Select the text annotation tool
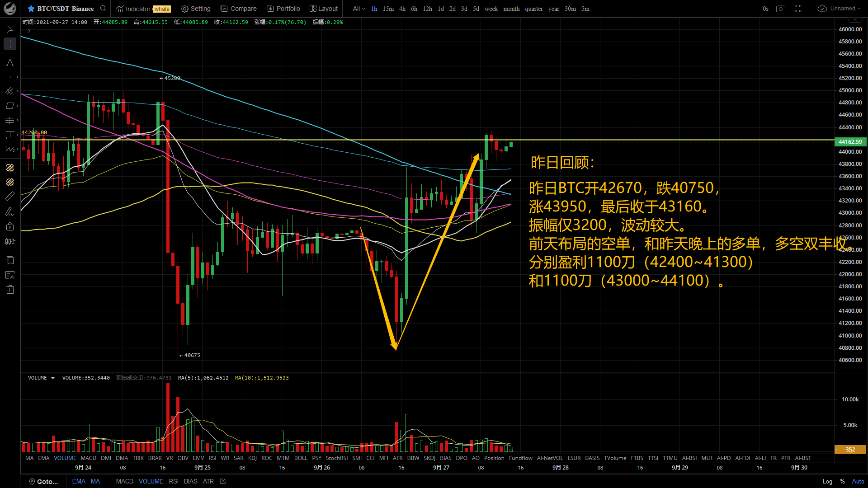Screen dimensions: 868x488 [9, 63]
